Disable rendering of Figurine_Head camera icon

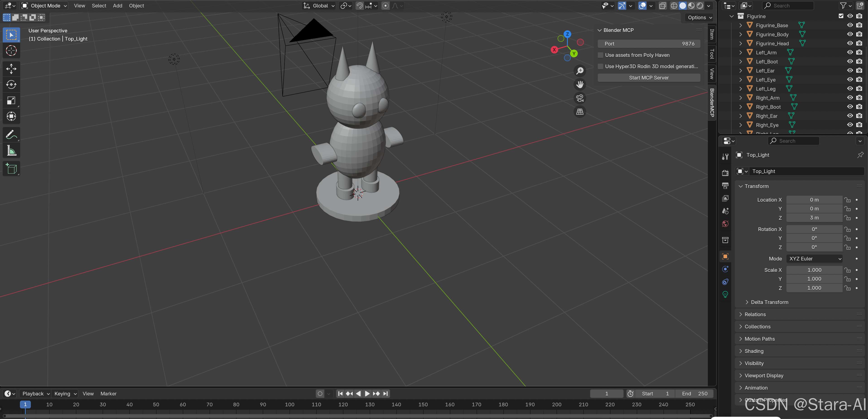[x=859, y=43]
